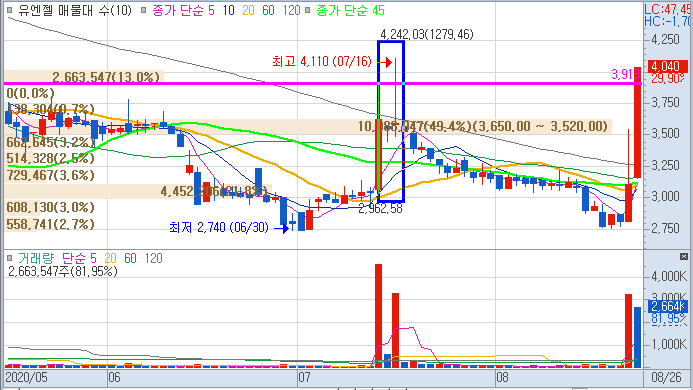Click the 최저 2,740 (06/30) low marker
This screenshot has height=390, width=693.
click(219, 227)
